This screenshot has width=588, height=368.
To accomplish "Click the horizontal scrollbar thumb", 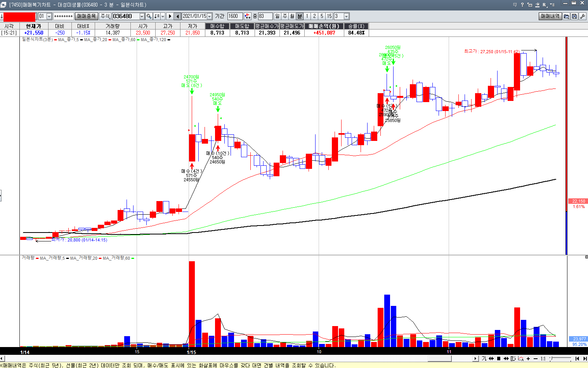I will 439,359.
